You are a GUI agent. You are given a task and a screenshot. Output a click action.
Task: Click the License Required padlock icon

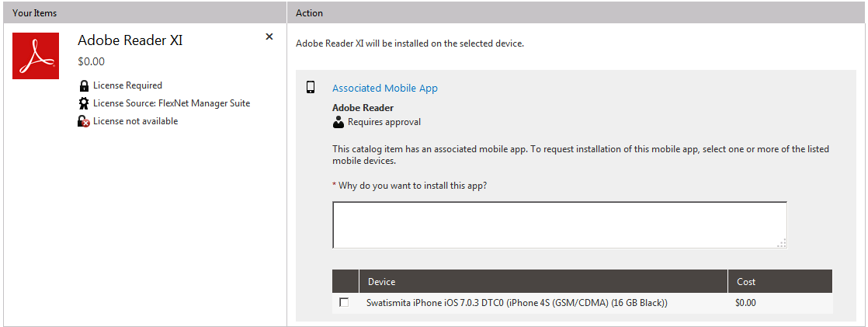pyautogui.click(x=84, y=85)
